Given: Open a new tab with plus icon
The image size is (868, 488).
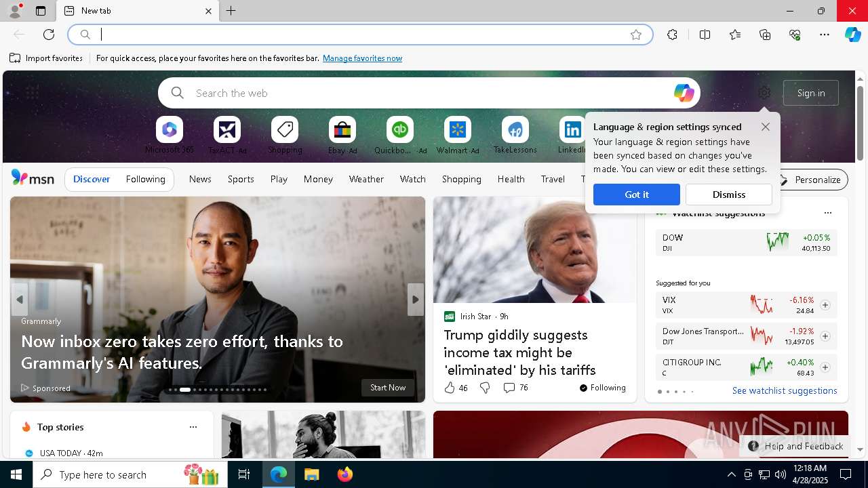Looking at the screenshot, I should [231, 11].
